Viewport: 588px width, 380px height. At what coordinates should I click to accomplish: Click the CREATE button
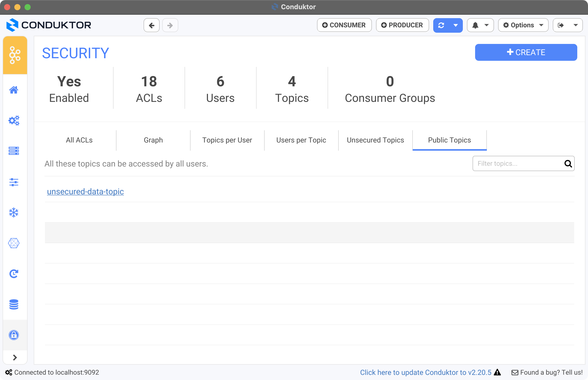click(x=526, y=52)
